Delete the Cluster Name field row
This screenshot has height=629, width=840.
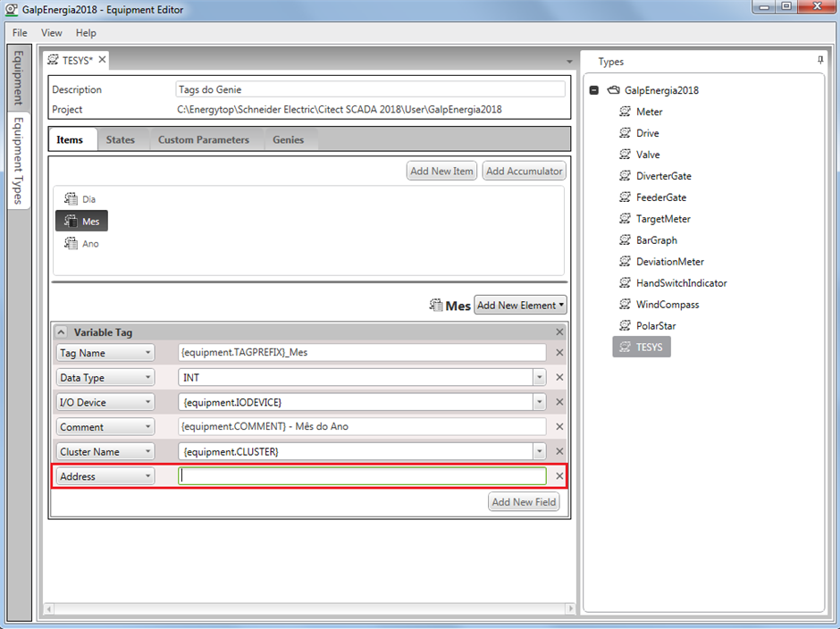[x=559, y=451]
